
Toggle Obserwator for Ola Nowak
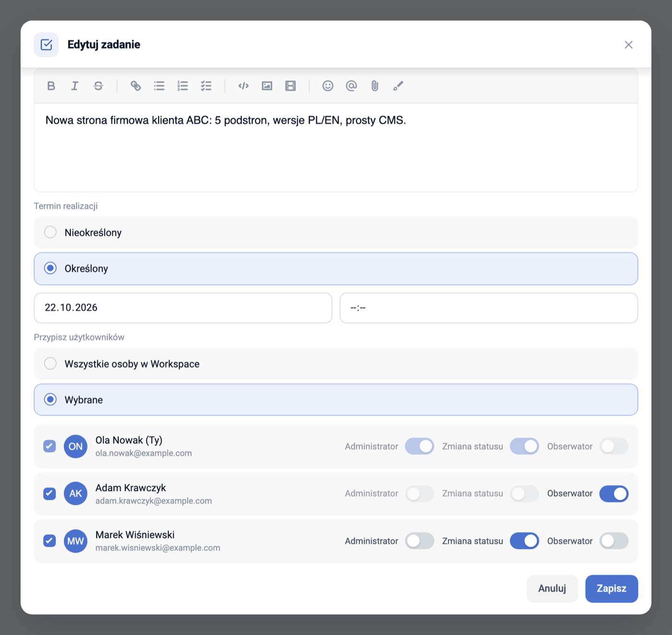coord(614,446)
